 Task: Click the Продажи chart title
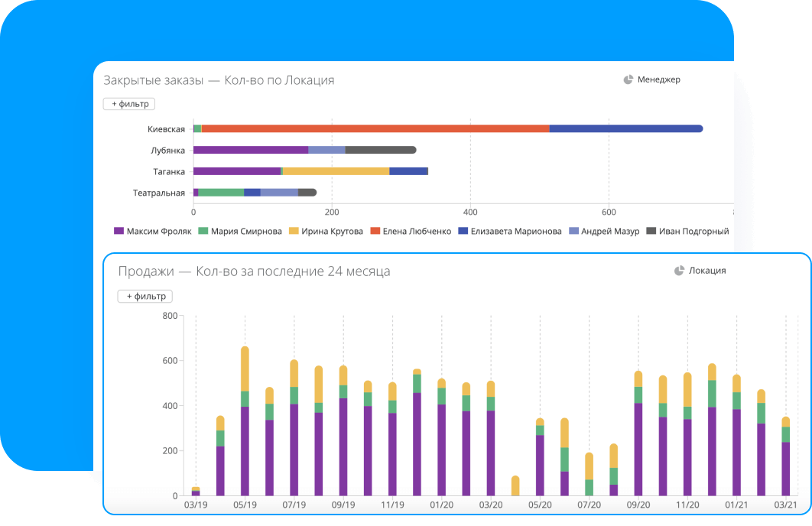click(254, 271)
